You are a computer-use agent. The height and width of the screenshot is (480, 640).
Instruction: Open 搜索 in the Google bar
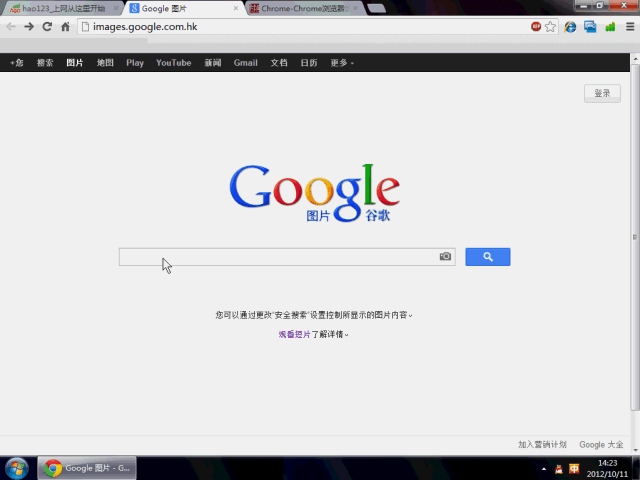click(45, 63)
